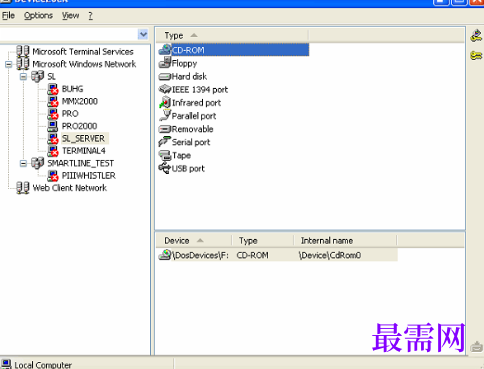The image size is (484, 369).
Task: Select the PIIIWHISTLER computer label
Action: (89, 176)
